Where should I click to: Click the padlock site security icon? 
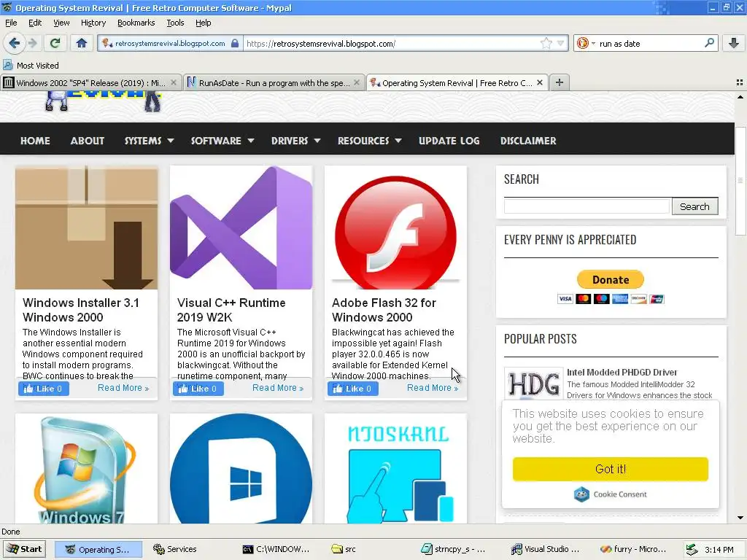(x=235, y=43)
